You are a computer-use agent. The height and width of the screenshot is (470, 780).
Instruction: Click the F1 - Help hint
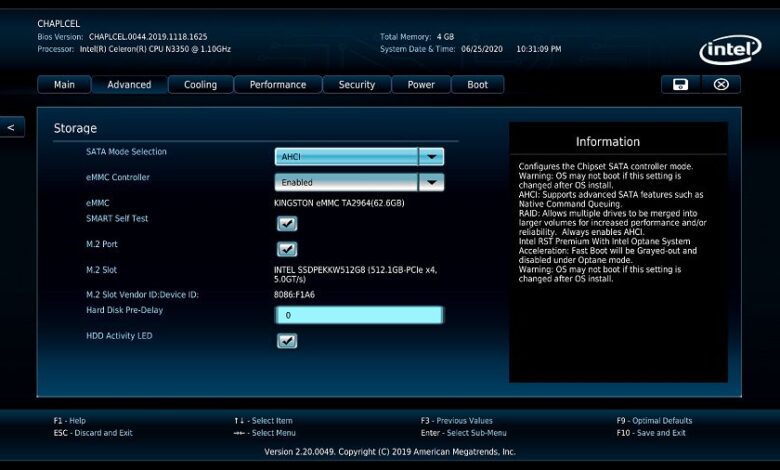[70, 421]
